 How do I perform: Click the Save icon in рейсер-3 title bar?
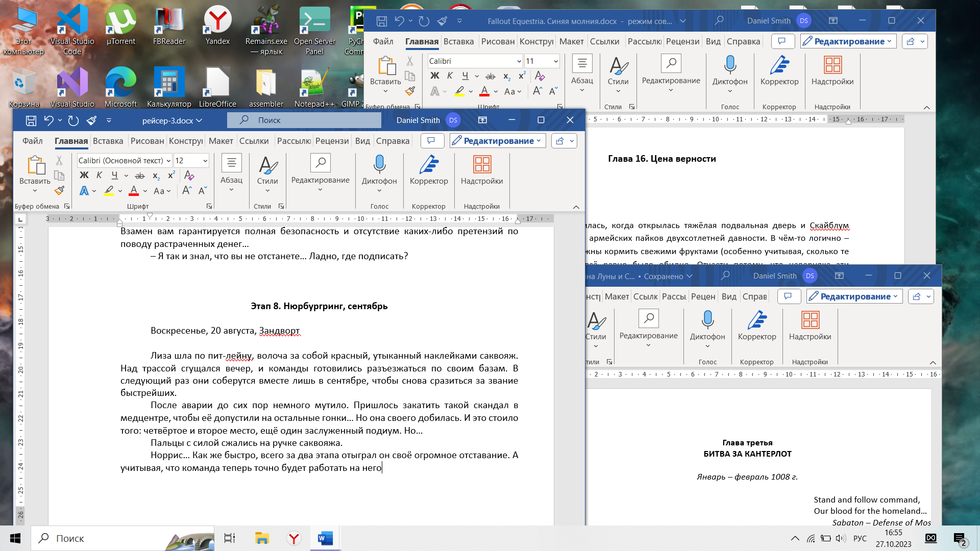point(31,120)
